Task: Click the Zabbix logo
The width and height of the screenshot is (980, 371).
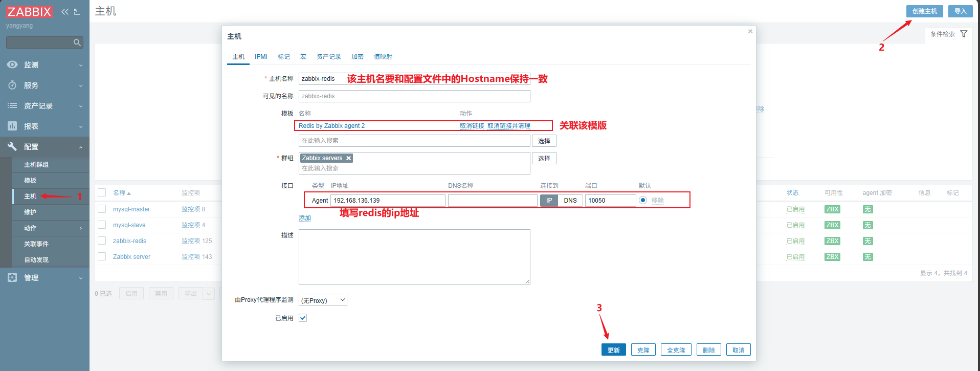Action: click(x=29, y=12)
